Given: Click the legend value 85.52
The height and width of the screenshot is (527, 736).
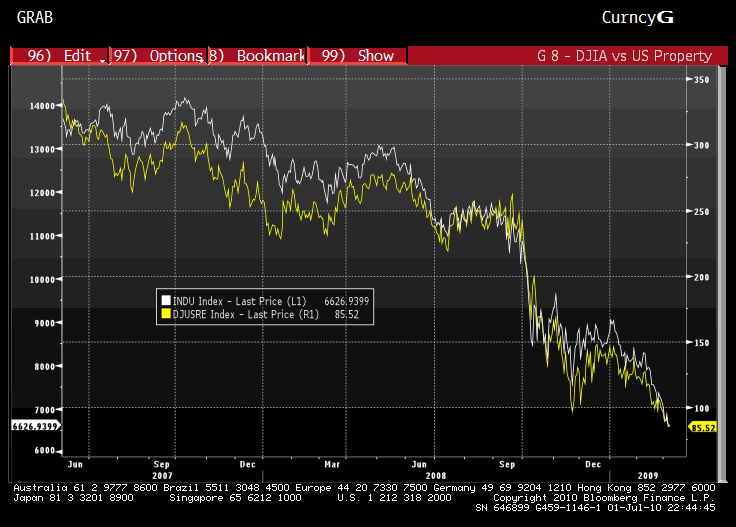Looking at the screenshot, I should [346, 314].
